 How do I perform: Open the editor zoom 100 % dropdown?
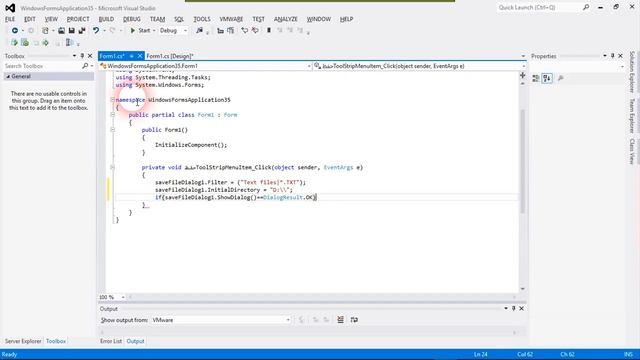click(123, 297)
